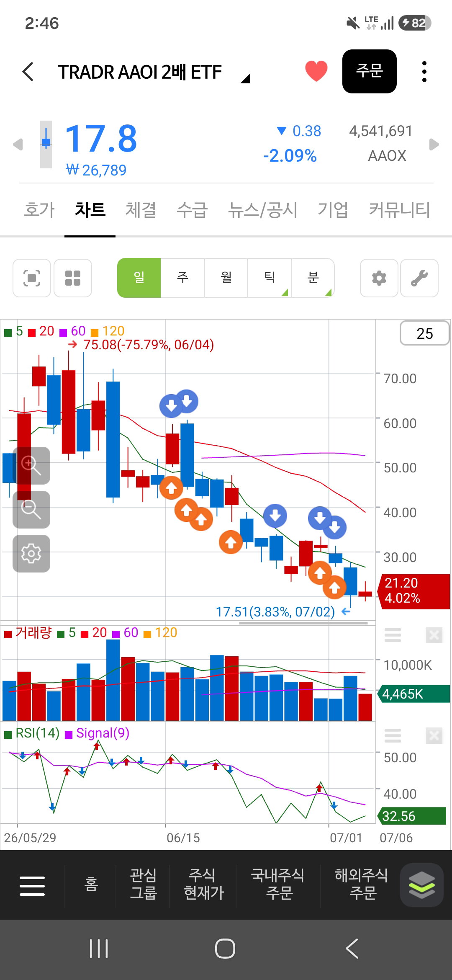Toggle the red heart favorite icon
This screenshot has width=452, height=980.
[x=316, y=71]
